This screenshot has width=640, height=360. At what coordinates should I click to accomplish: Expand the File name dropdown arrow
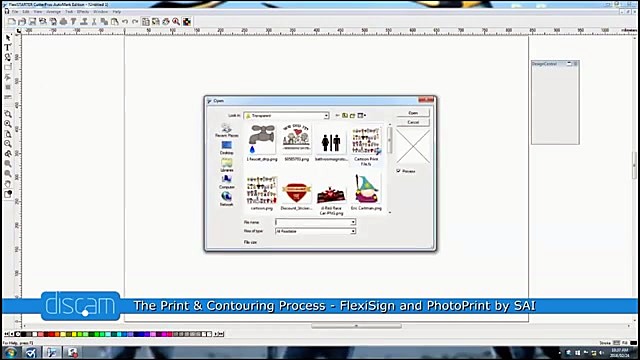353,222
